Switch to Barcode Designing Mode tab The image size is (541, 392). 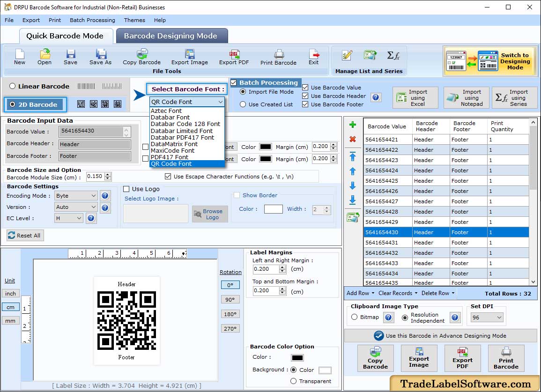[x=171, y=36]
